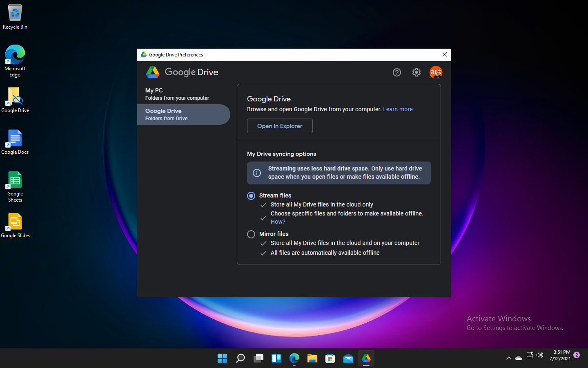The image size is (588, 368).
Task: Switch to the My PC section
Action: pyautogui.click(x=177, y=94)
